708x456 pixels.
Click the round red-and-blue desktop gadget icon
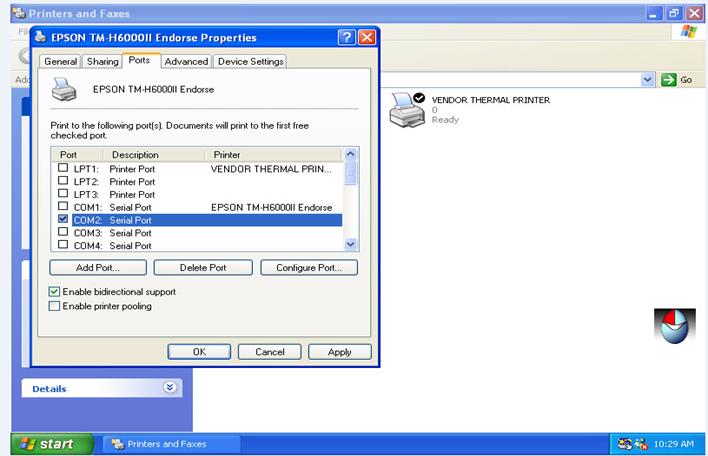pyautogui.click(x=675, y=326)
